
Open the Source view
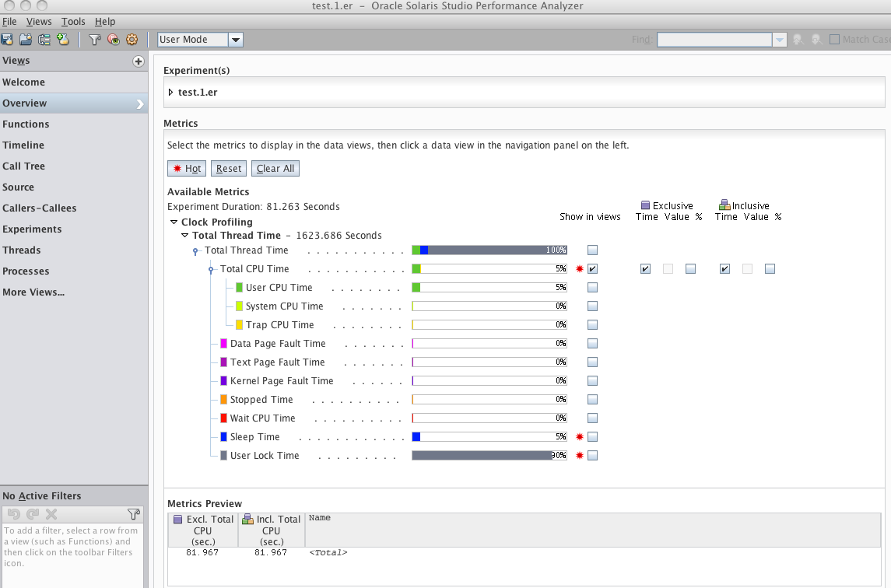point(74,187)
